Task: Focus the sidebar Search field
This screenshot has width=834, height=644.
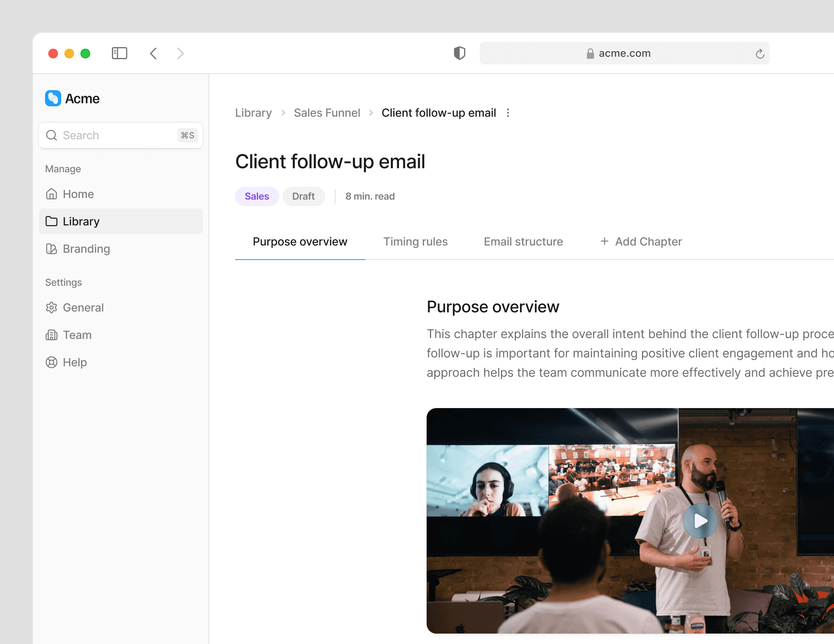Action: [117, 135]
